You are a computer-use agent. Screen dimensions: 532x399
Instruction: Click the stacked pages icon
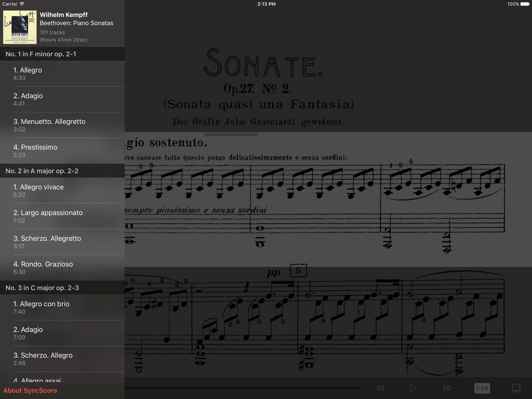(x=516, y=388)
